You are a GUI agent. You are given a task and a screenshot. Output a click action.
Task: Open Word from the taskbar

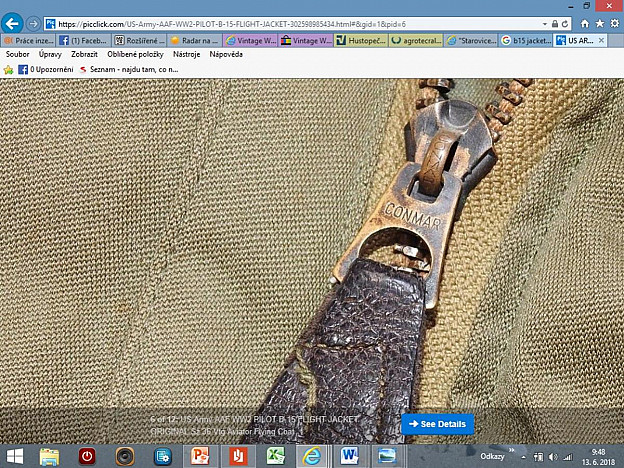tap(349, 456)
